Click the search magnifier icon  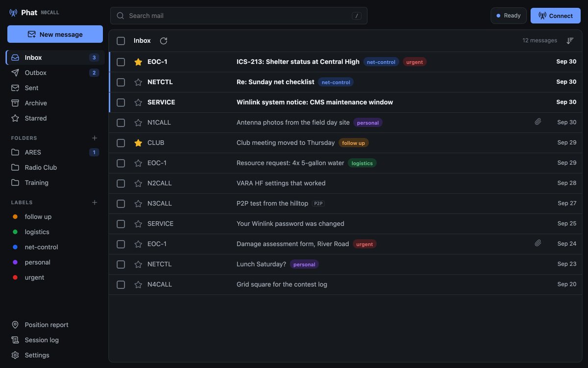pos(121,16)
